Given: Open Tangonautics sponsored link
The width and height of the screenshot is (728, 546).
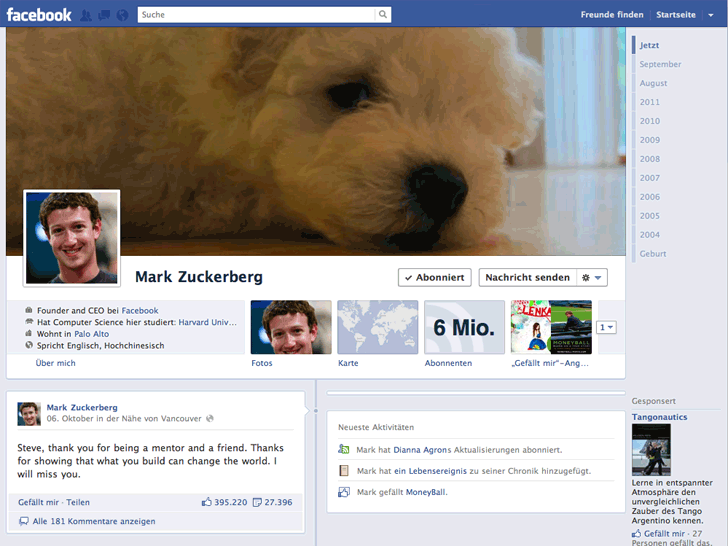Looking at the screenshot, I should (659, 417).
